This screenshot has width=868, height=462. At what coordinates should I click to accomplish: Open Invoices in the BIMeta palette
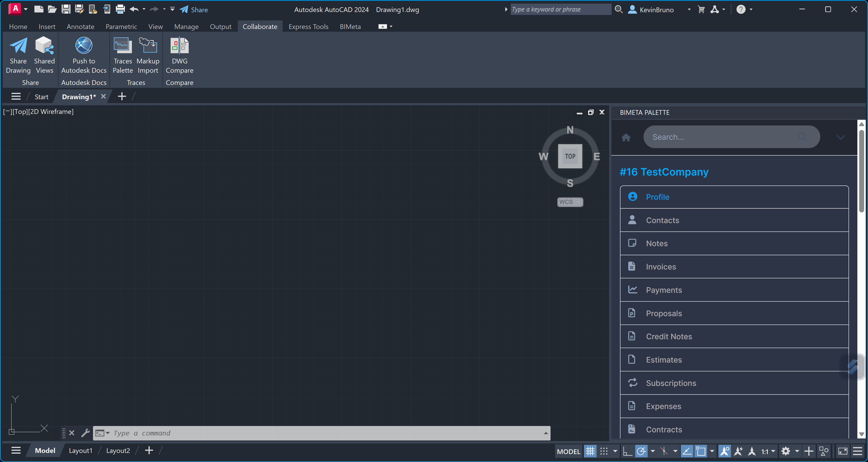click(734, 267)
